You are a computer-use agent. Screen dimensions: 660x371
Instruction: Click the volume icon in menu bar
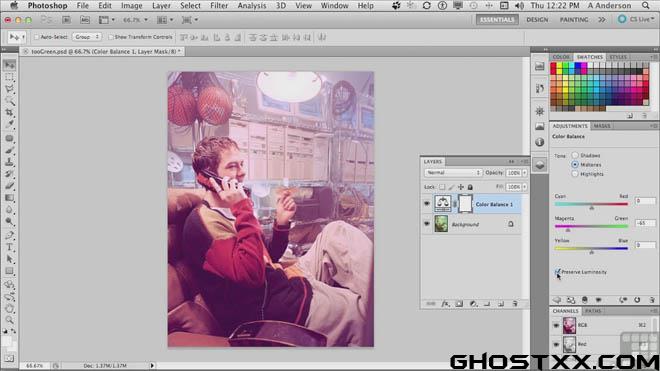(519, 5)
